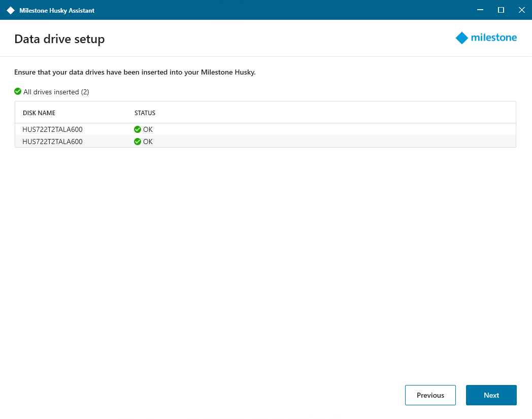Close the Milestone Husky Assistant window

coord(522,10)
